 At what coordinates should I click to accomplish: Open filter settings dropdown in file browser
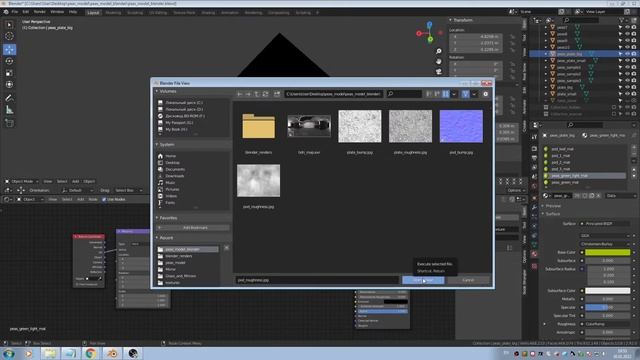[x=474, y=94]
